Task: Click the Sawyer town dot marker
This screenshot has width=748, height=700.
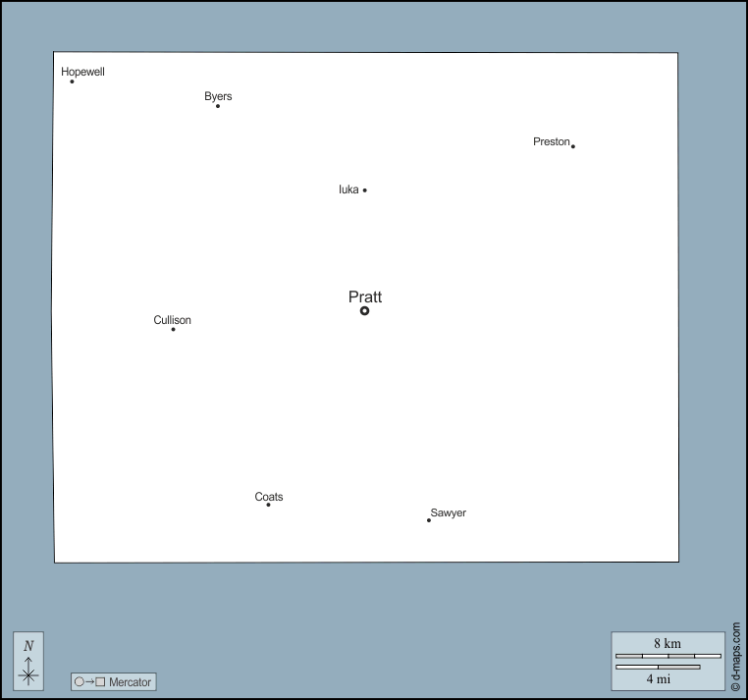Action: [429, 520]
